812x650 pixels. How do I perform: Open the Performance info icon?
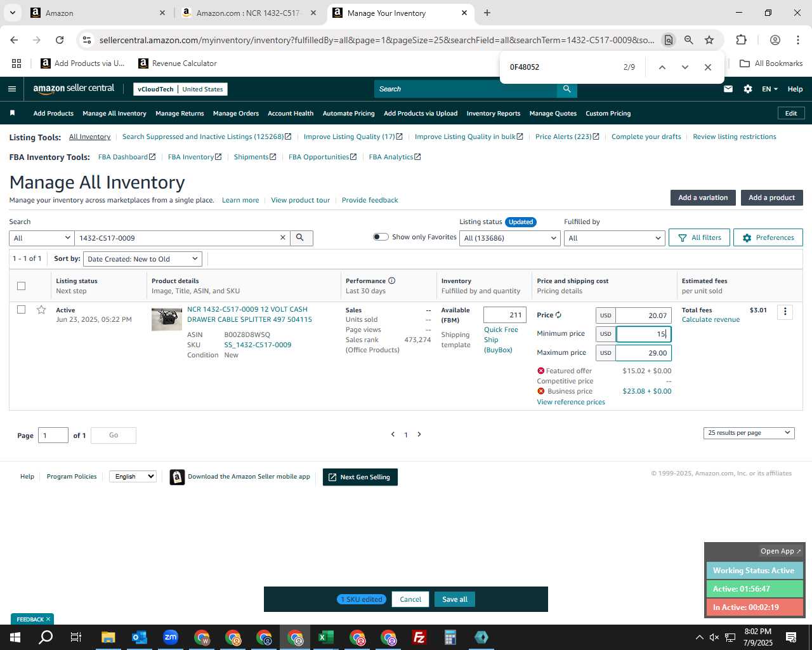[392, 281]
